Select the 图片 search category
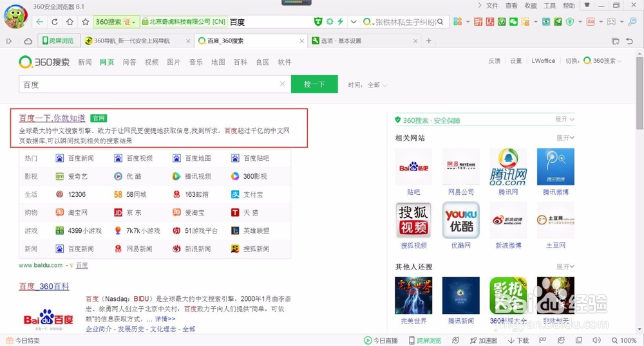Screen dimensions: 644x346 tap(174, 62)
